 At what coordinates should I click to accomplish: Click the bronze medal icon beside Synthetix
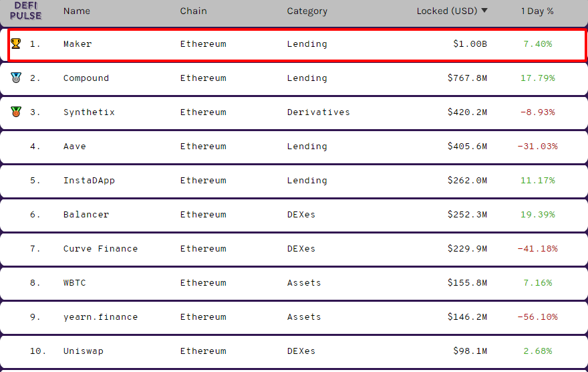pyautogui.click(x=16, y=112)
